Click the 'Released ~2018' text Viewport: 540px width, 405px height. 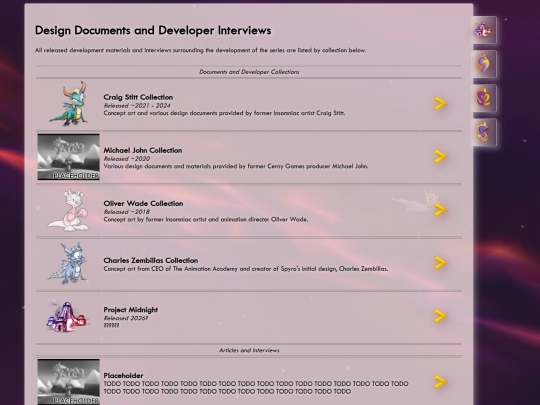pyautogui.click(x=127, y=211)
